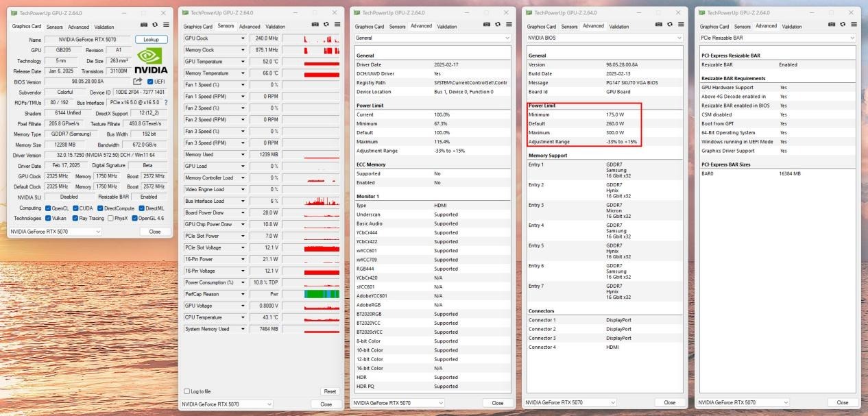Viewport: 868px width, 416px height.
Task: Click the PerfCap Reason green graph bar
Action: point(321,294)
